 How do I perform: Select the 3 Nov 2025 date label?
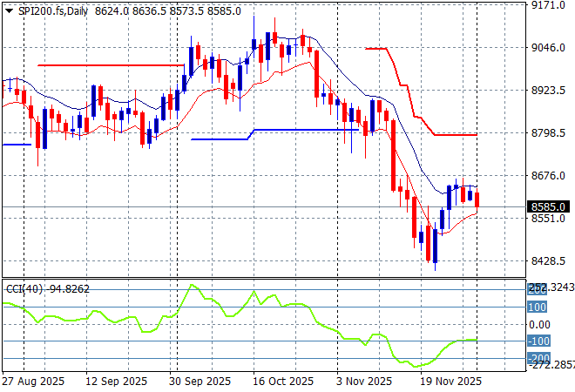point(364,382)
